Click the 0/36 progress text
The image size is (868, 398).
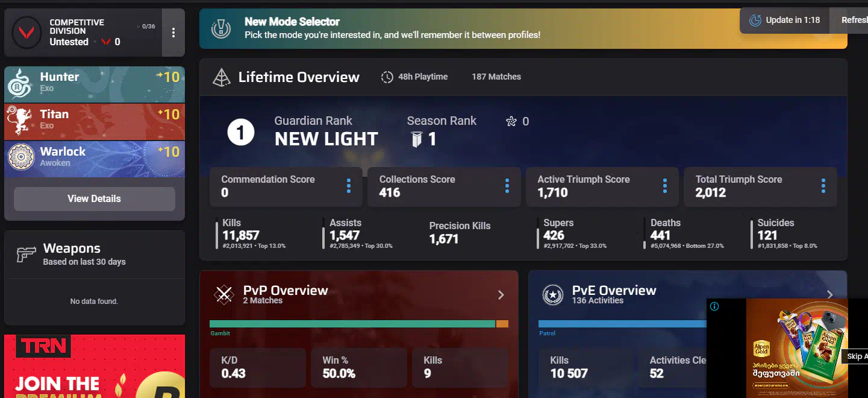(149, 27)
